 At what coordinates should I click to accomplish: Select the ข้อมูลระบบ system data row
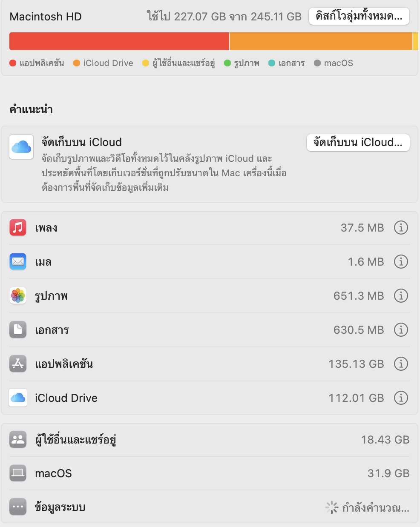coord(210,507)
